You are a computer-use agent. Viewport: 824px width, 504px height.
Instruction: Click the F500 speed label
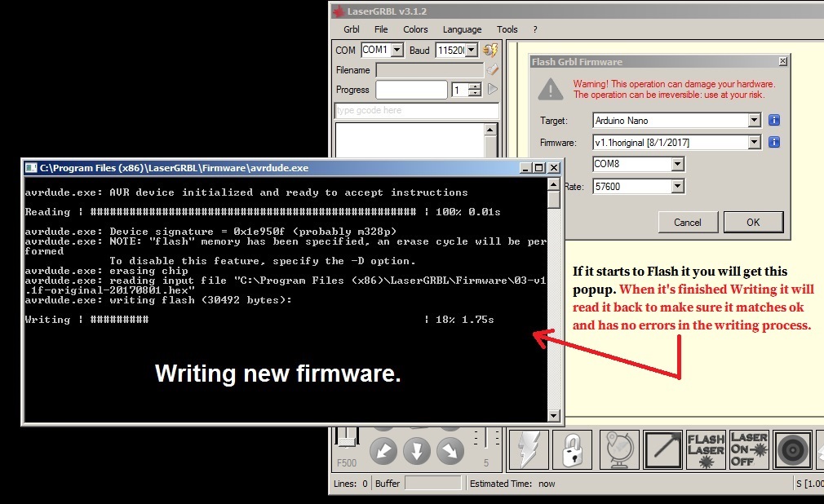pyautogui.click(x=346, y=463)
